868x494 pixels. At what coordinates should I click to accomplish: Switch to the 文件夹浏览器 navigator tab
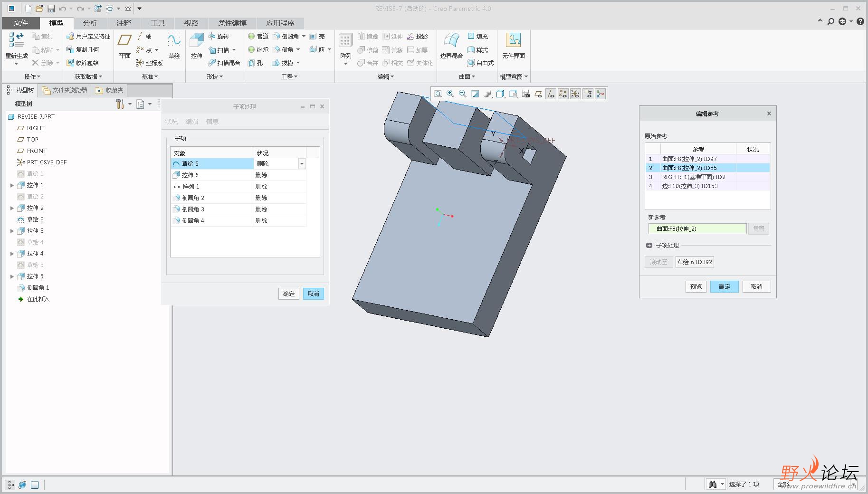(65, 90)
